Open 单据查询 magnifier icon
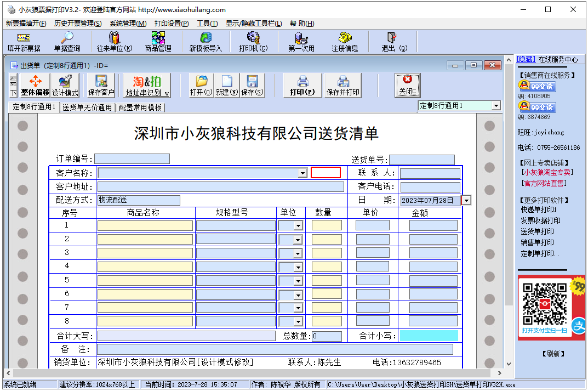The width and height of the screenshot is (588, 391). pyautogui.click(x=67, y=42)
